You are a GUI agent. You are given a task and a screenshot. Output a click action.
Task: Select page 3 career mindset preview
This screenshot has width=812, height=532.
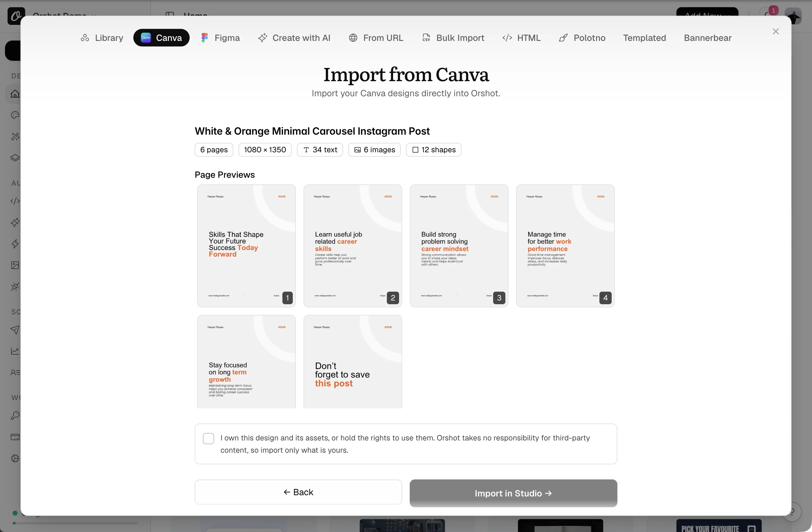[459, 246]
